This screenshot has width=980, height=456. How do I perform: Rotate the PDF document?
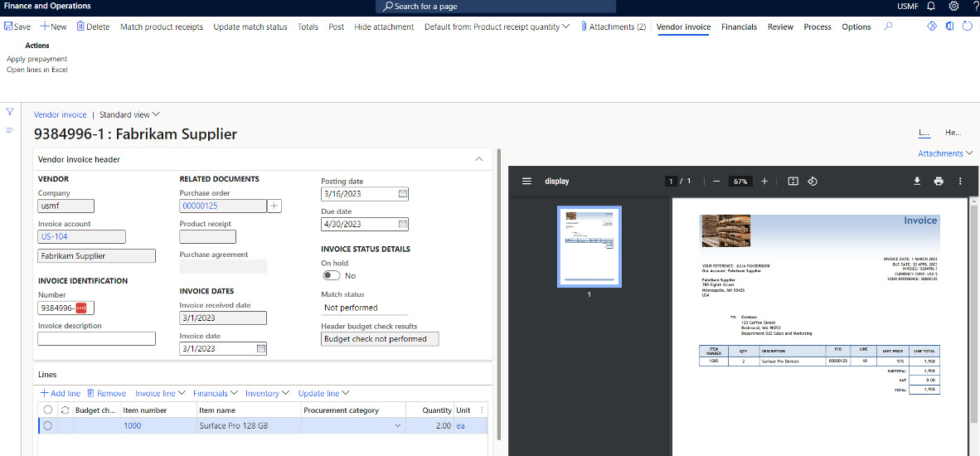[x=813, y=181]
